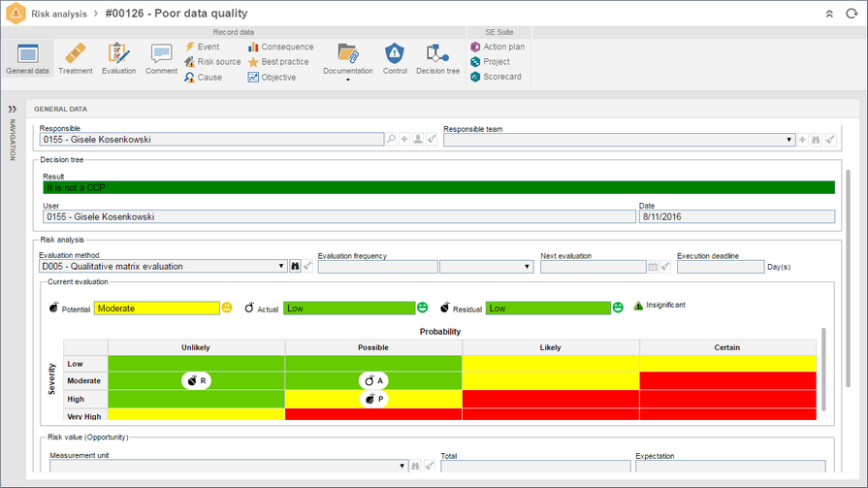Click the High severity row header

(85, 399)
